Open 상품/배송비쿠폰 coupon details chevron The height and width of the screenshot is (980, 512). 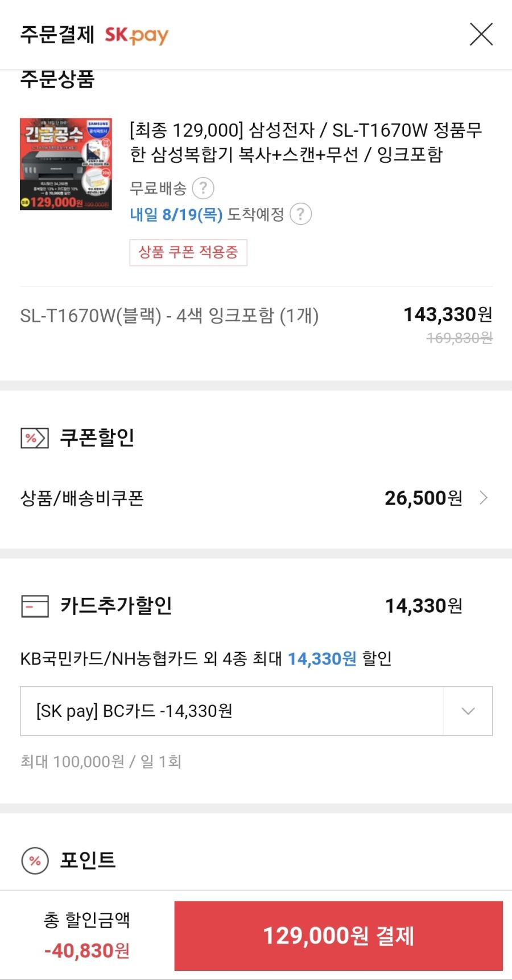pyautogui.click(x=484, y=498)
